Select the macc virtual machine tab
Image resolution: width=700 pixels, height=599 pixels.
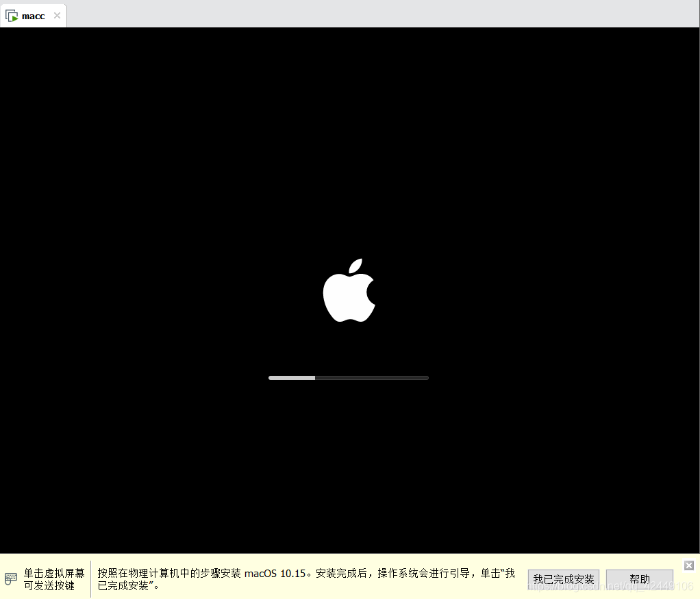34,16
